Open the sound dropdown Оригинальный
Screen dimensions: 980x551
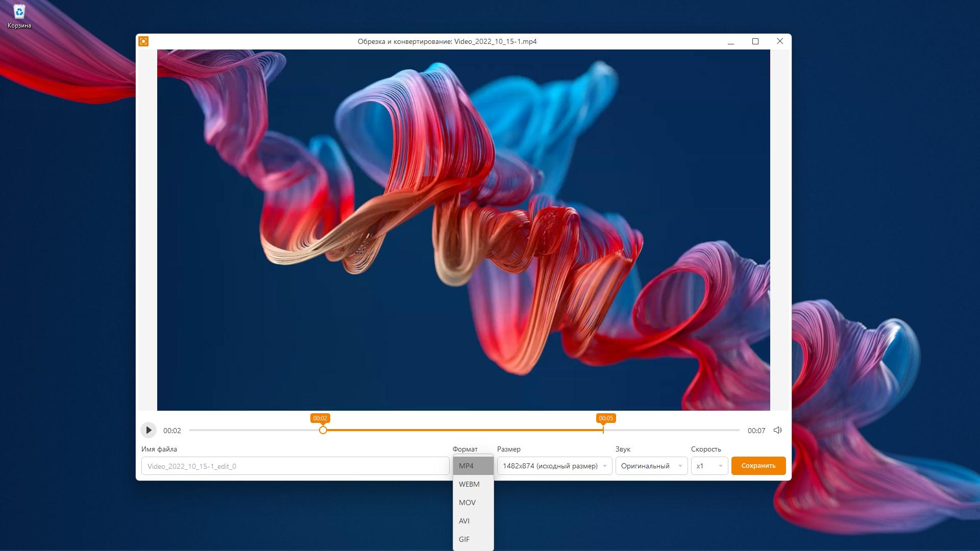pos(651,466)
